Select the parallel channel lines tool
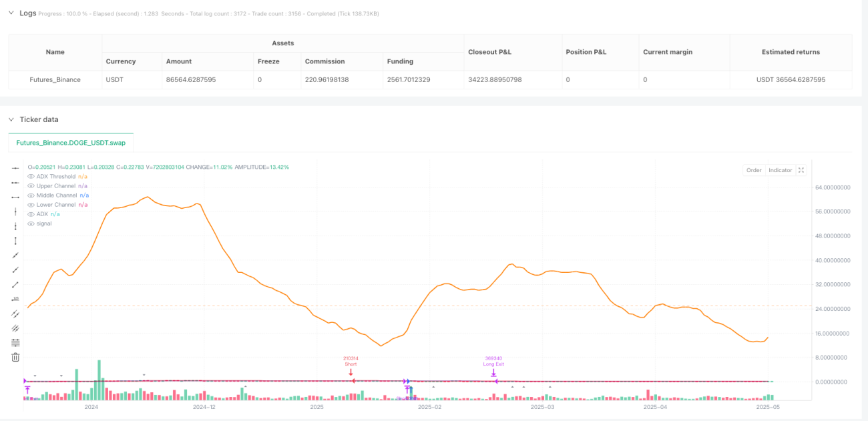 (15, 314)
